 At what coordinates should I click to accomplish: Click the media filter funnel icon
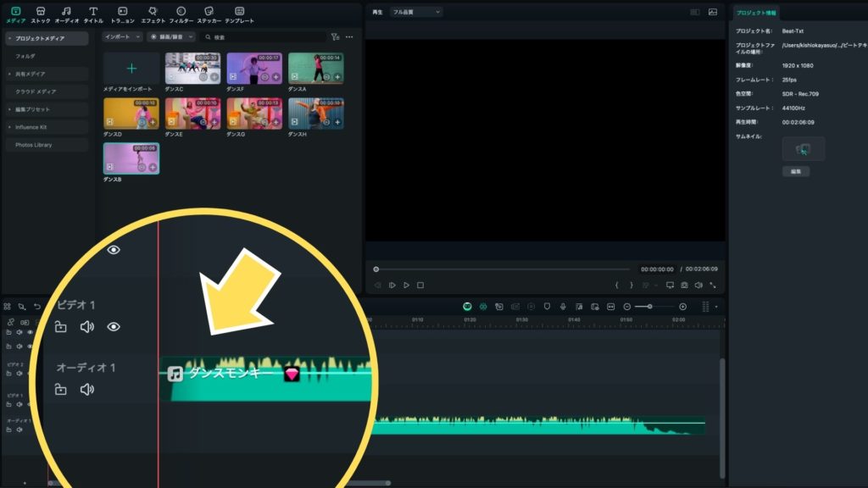(335, 37)
